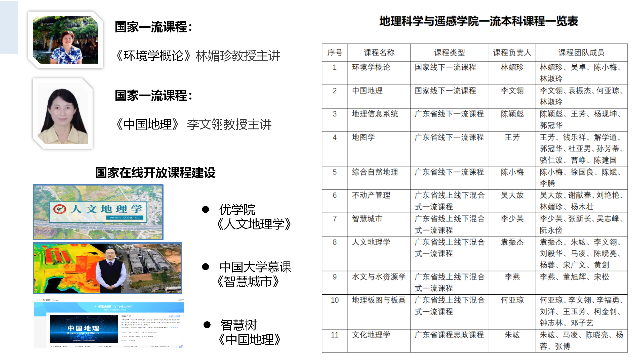Image resolution: width=644 pixels, height=362 pixels.
Task: Click the 在线学 link at top right
Action: click(181, 300)
